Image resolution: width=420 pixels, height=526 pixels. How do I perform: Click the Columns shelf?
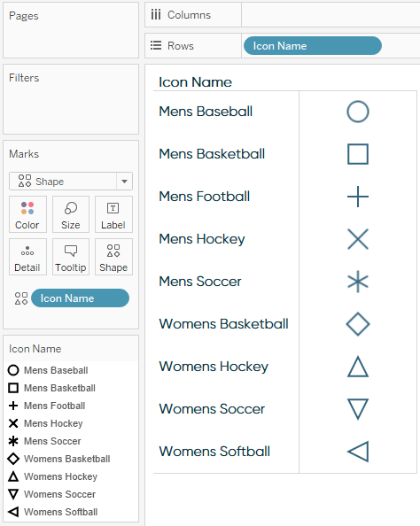[283, 15]
